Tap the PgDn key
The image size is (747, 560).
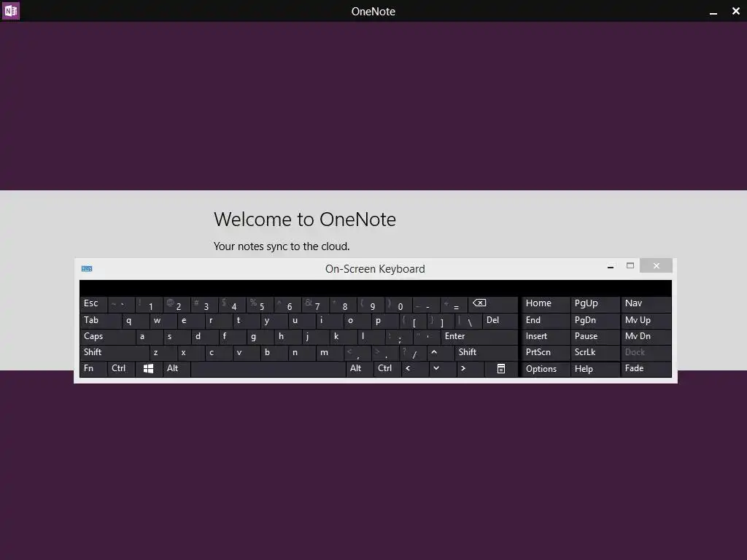(595, 321)
